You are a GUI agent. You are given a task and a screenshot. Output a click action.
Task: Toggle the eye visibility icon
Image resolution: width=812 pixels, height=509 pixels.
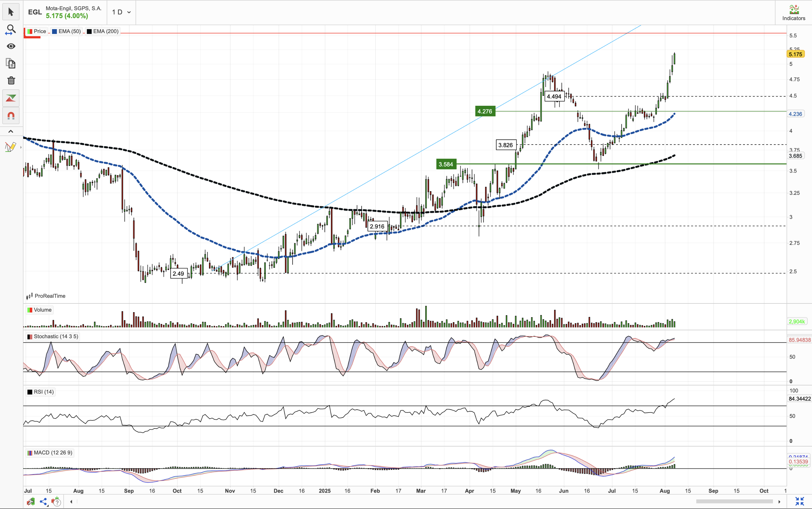tap(11, 46)
